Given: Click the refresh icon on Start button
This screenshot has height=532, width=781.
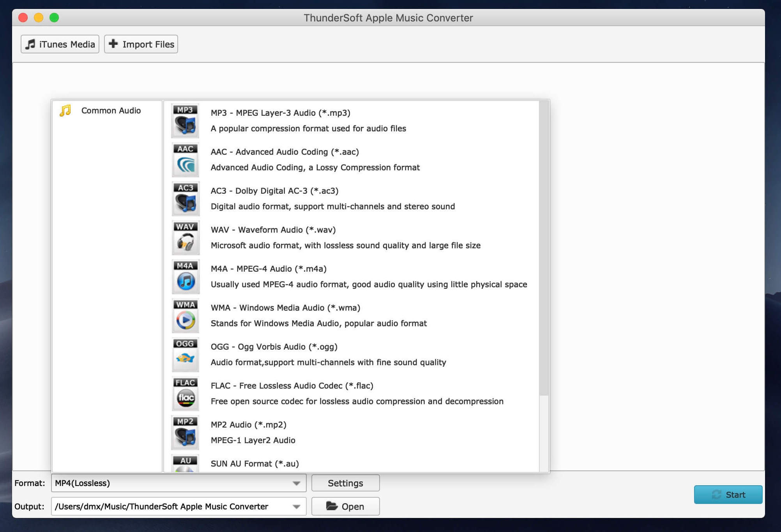Looking at the screenshot, I should coord(716,495).
